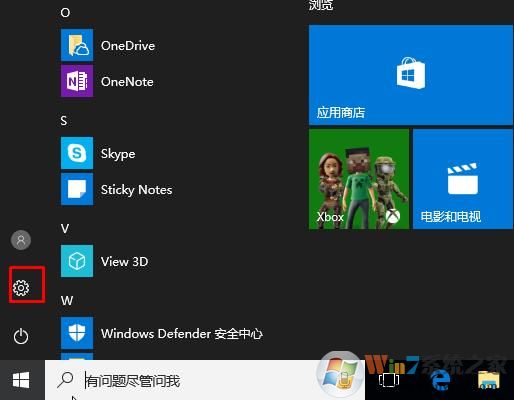This screenshot has width=514, height=400.
Task: Open Settings via the gear icon
Action: pos(21,288)
